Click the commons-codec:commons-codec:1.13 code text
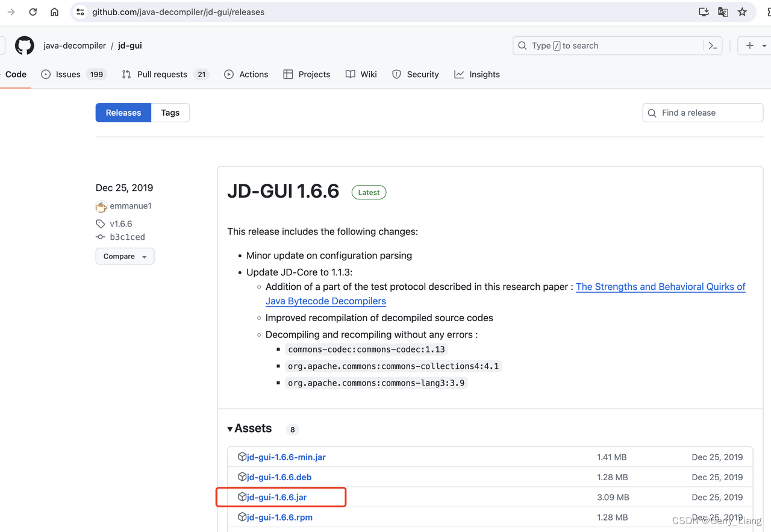This screenshot has width=771, height=532. (367, 349)
